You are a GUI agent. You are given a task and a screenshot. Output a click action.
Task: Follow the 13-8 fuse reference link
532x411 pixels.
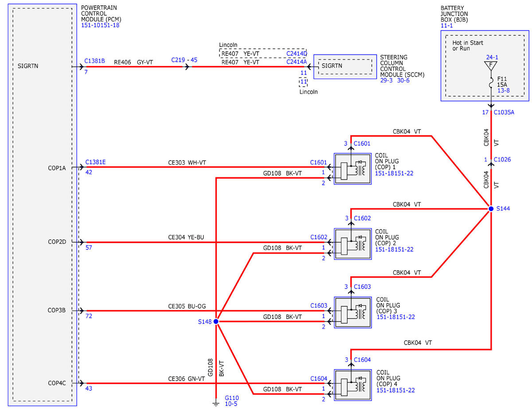pos(504,90)
